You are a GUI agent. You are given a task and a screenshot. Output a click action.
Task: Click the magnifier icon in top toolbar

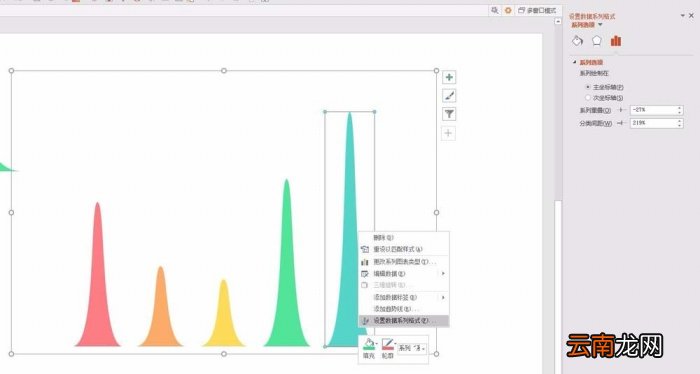coord(495,10)
